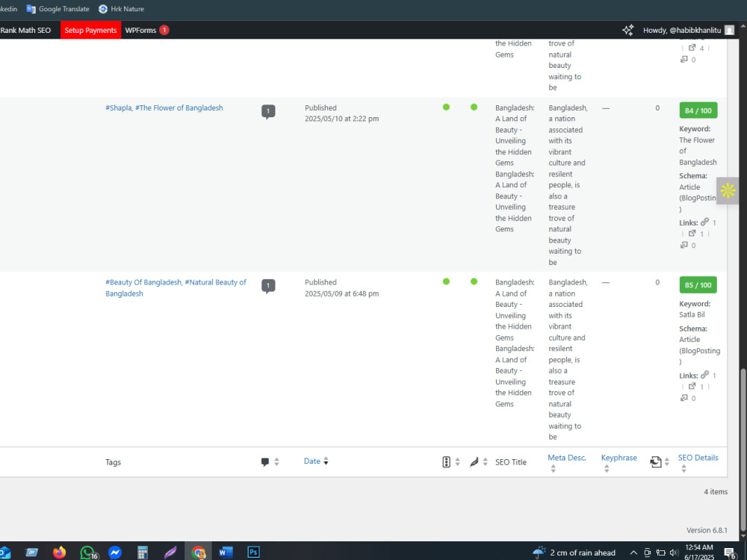Open #The Flower of Bangladesh tag
747x560 pixels.
click(x=179, y=108)
